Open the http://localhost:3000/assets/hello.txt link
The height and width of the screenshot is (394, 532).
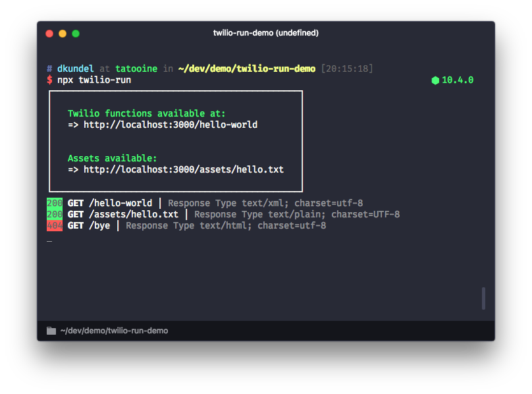184,169
